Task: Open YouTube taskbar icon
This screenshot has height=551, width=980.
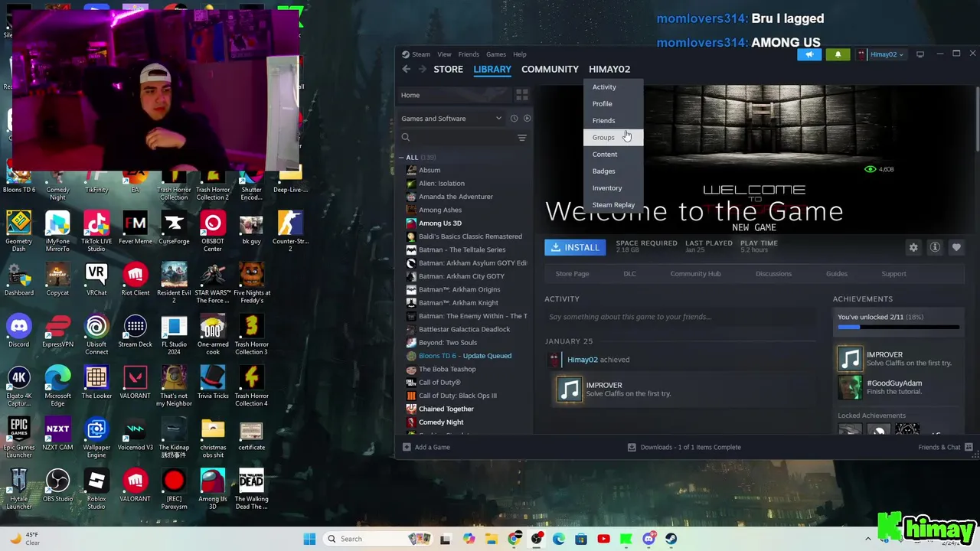Action: (603, 539)
